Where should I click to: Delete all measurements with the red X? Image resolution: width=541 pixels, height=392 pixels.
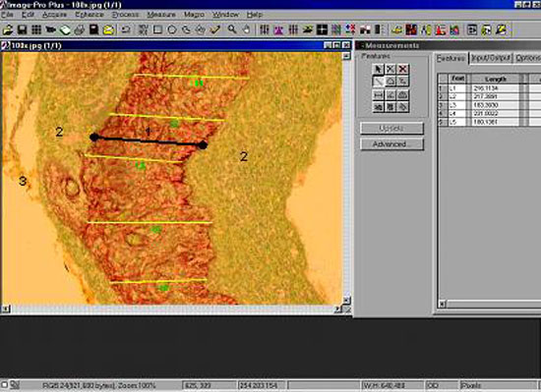(402, 69)
